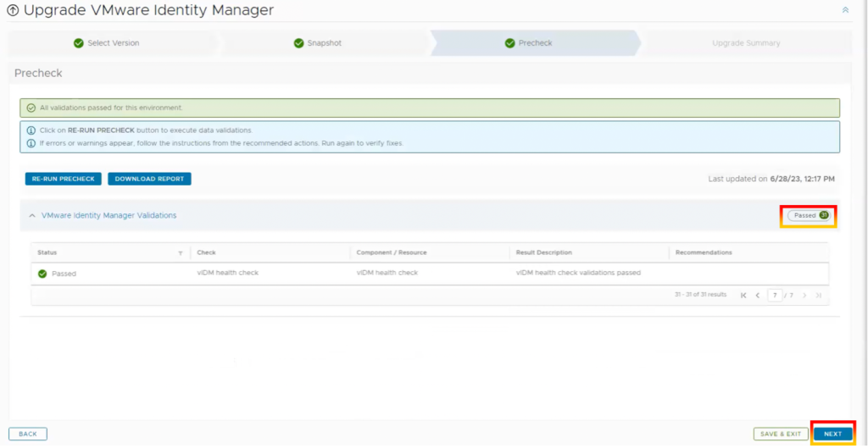Click the RE-RUN PRECHECK button
This screenshot has width=868, height=448.
(63, 180)
